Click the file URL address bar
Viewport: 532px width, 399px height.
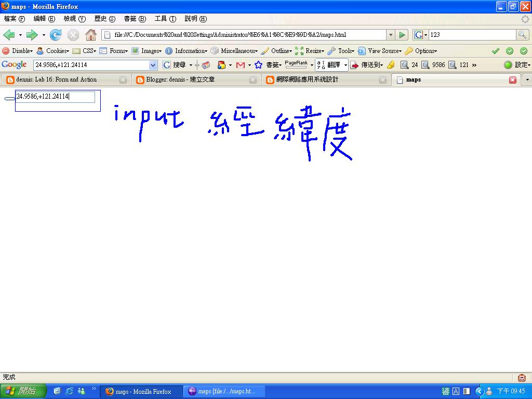[x=244, y=35]
